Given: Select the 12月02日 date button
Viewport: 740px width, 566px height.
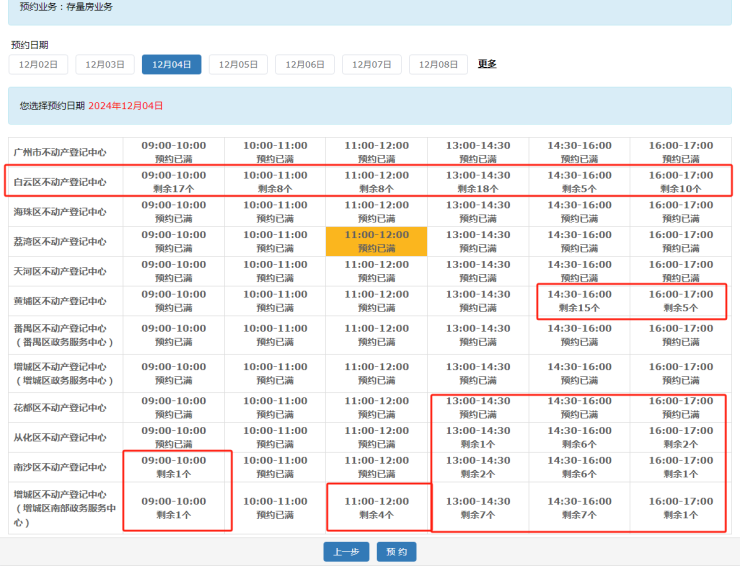Looking at the screenshot, I should coord(38,64).
